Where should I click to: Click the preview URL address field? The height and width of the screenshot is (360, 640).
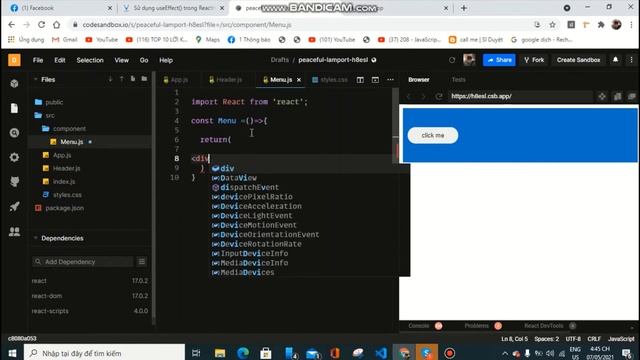coord(520,96)
